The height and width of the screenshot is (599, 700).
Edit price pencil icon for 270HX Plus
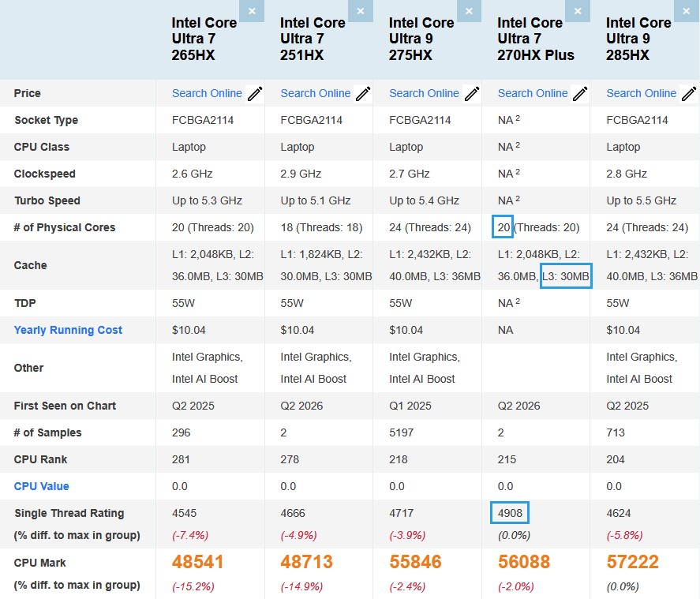pyautogui.click(x=580, y=94)
